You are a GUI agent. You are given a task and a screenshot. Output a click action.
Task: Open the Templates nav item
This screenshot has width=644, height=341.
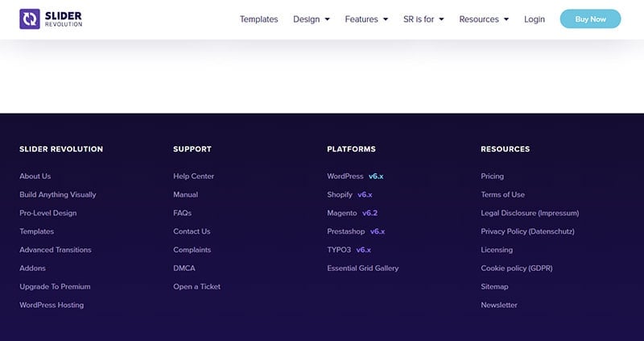(x=258, y=19)
